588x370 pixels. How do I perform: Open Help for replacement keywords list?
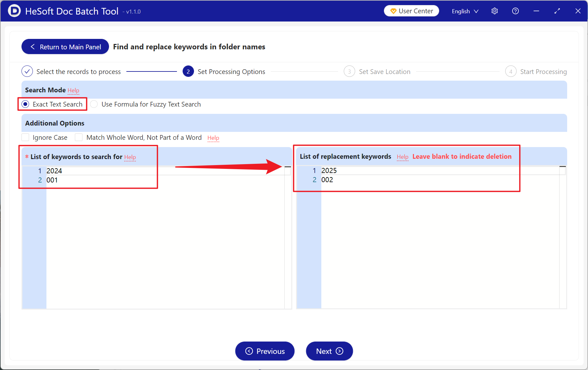pos(403,157)
